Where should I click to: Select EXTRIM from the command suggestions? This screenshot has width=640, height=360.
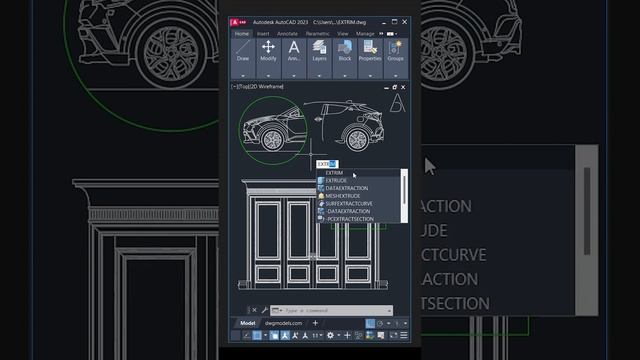click(x=358, y=173)
